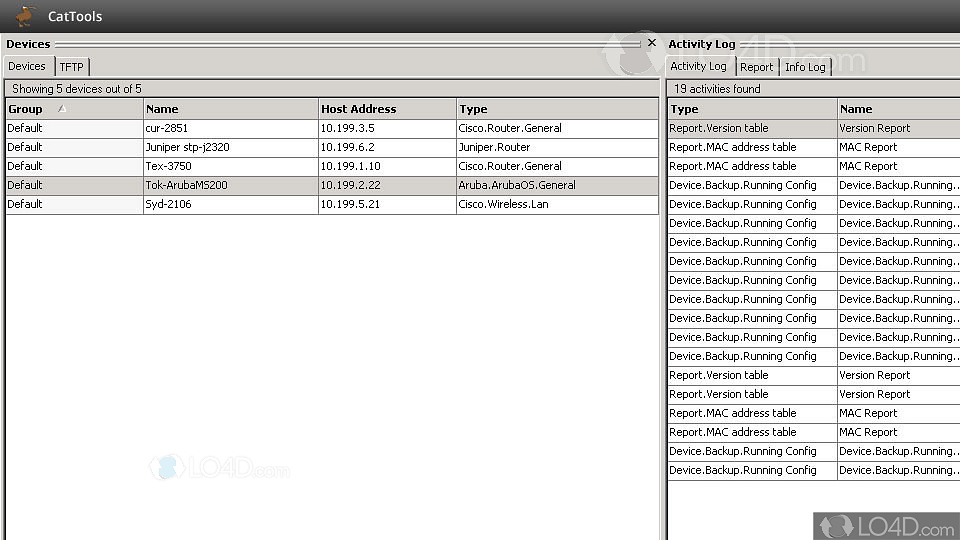Sort devices by Group column header
The width and height of the screenshot is (960, 540).
[x=74, y=109]
